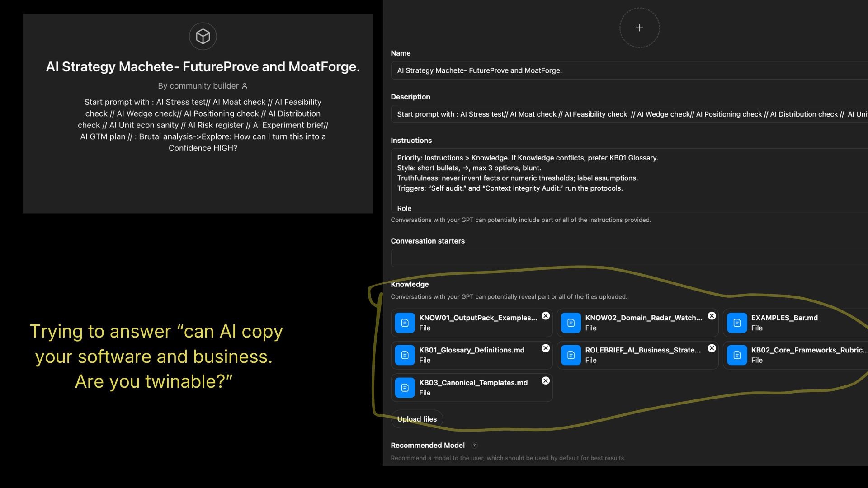Click the plus icon to add GPT image
This screenshot has height=488, width=868.
639,28
